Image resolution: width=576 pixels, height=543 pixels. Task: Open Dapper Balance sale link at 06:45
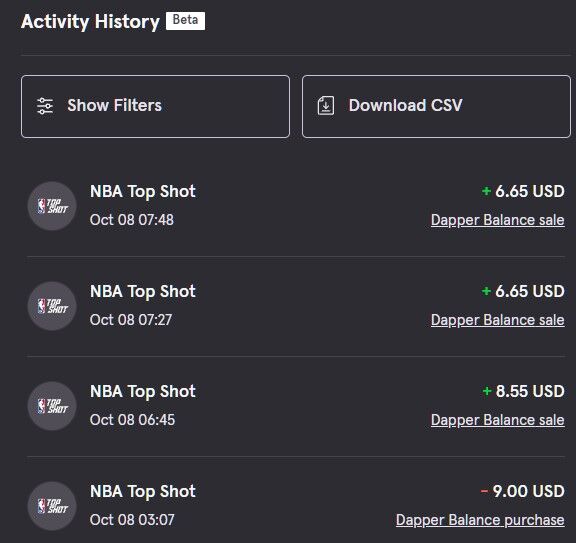[x=498, y=420]
